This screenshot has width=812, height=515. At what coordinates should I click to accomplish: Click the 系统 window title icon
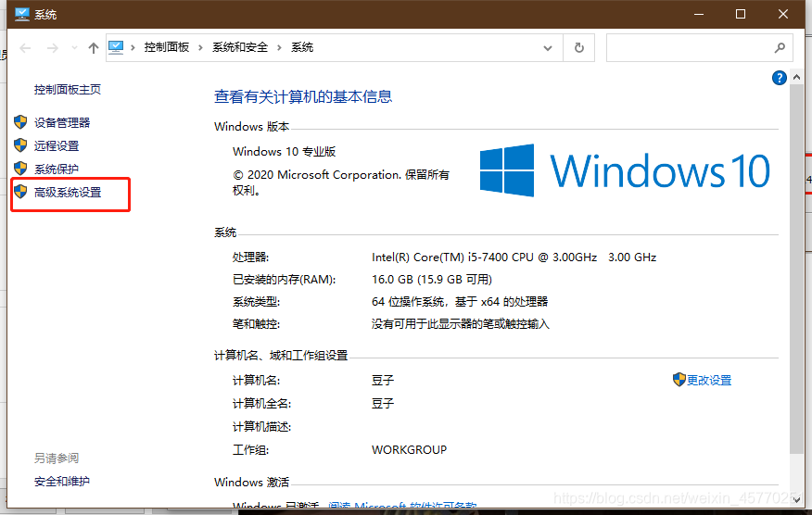pyautogui.click(x=21, y=14)
